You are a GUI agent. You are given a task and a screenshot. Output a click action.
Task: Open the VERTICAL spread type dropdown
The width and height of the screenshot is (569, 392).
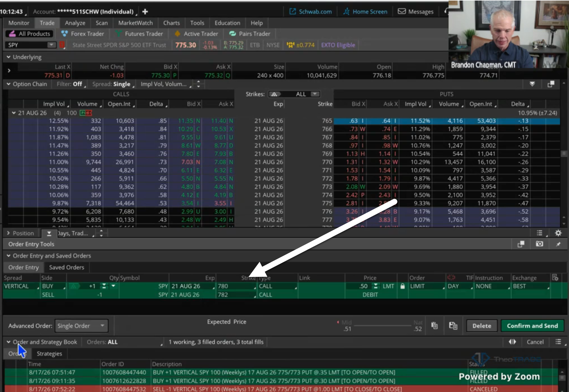(21, 286)
